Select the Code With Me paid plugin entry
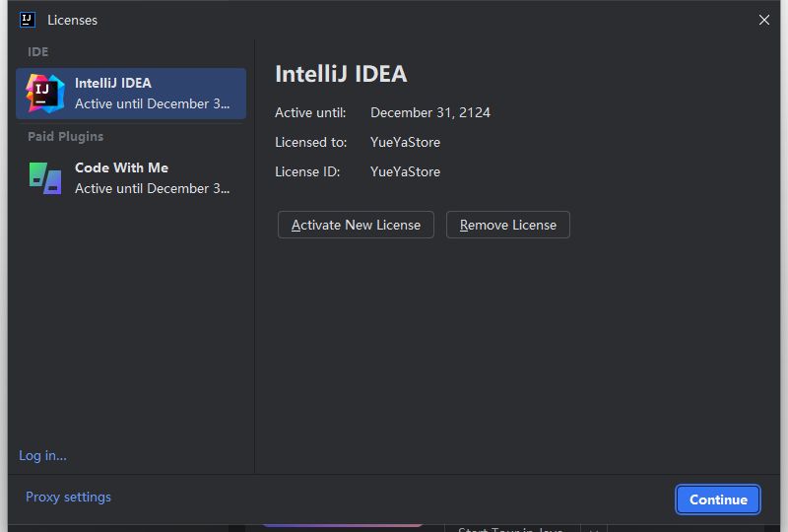The height and width of the screenshot is (532, 788). click(131, 178)
